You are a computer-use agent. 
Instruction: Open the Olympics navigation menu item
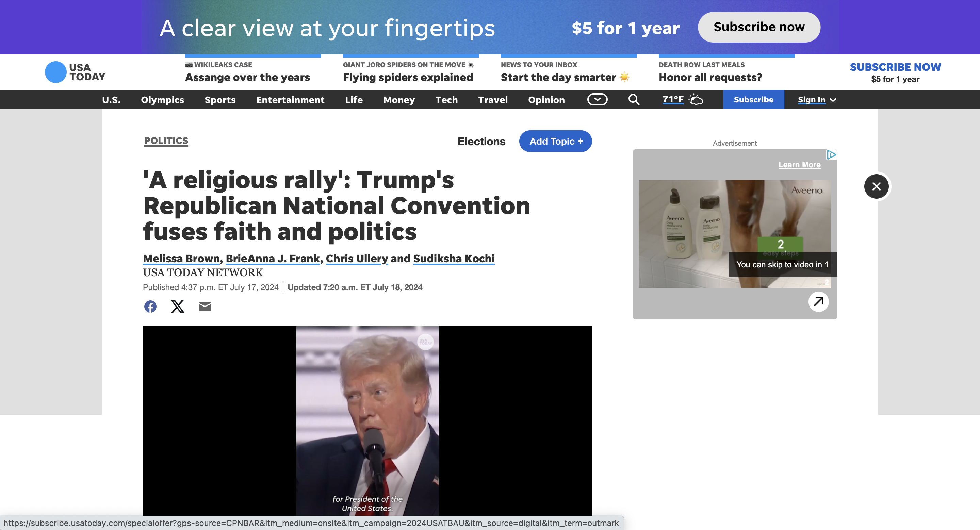(162, 99)
